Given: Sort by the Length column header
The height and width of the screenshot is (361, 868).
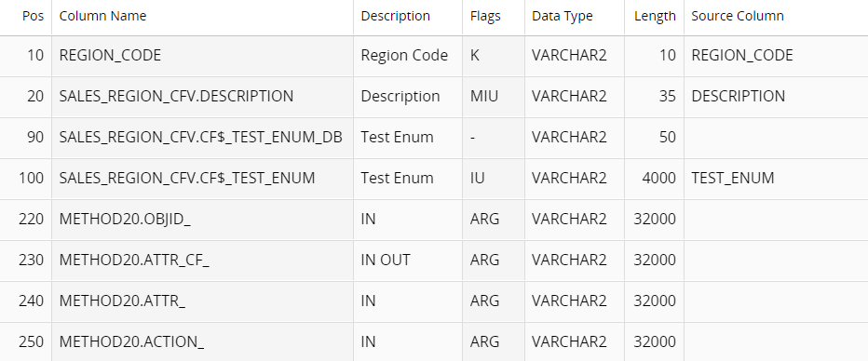Looking at the screenshot, I should pos(655,16).
